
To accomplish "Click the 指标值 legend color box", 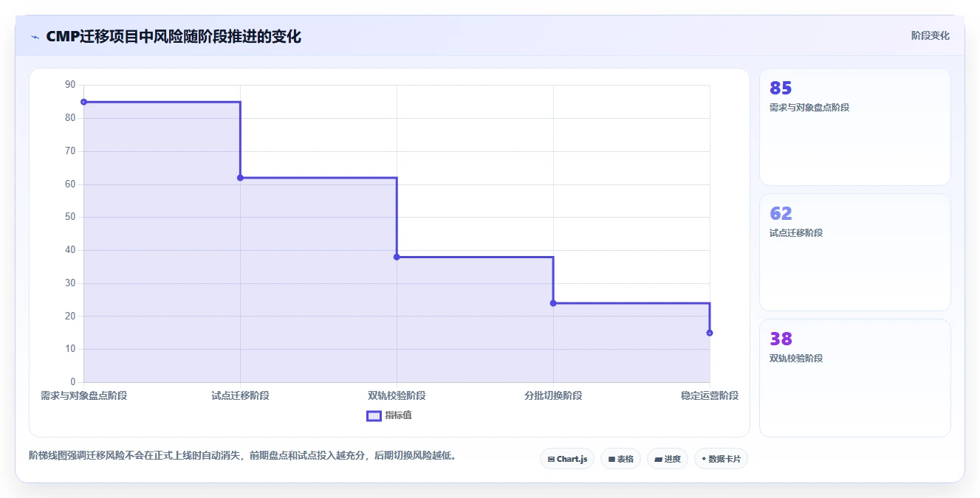I will click(374, 415).
